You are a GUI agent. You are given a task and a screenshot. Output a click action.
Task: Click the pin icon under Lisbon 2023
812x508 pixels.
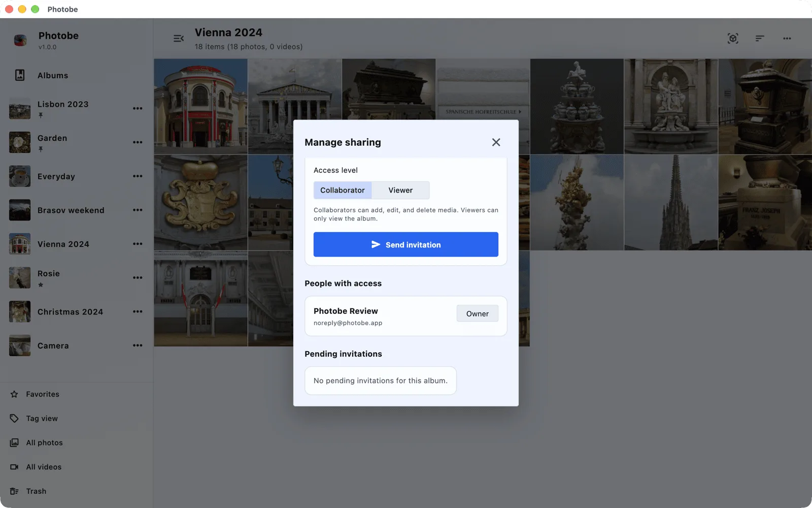(41, 115)
